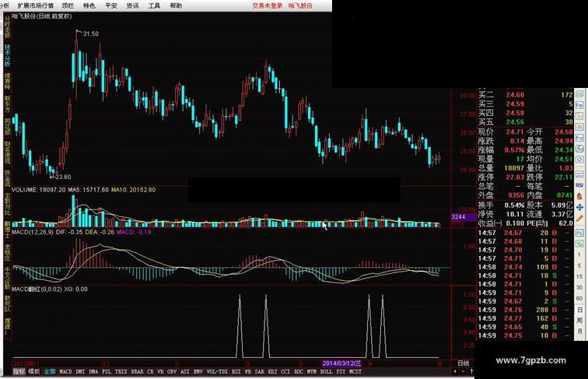The width and height of the screenshot is (588, 379).
Task: Open the 帮助 menu
Action: pos(176,5)
